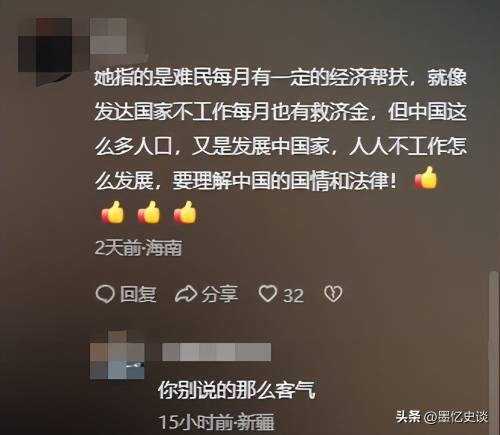Image resolution: width=500 pixels, height=435 pixels.
Task: Open the top commenter's blurred username
Action: [109, 36]
